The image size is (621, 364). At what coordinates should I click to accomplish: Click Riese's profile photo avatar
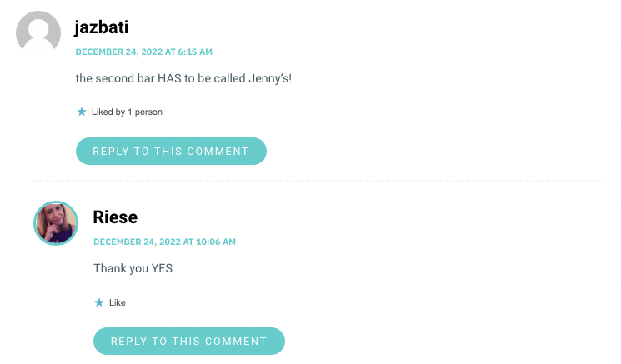click(x=56, y=222)
